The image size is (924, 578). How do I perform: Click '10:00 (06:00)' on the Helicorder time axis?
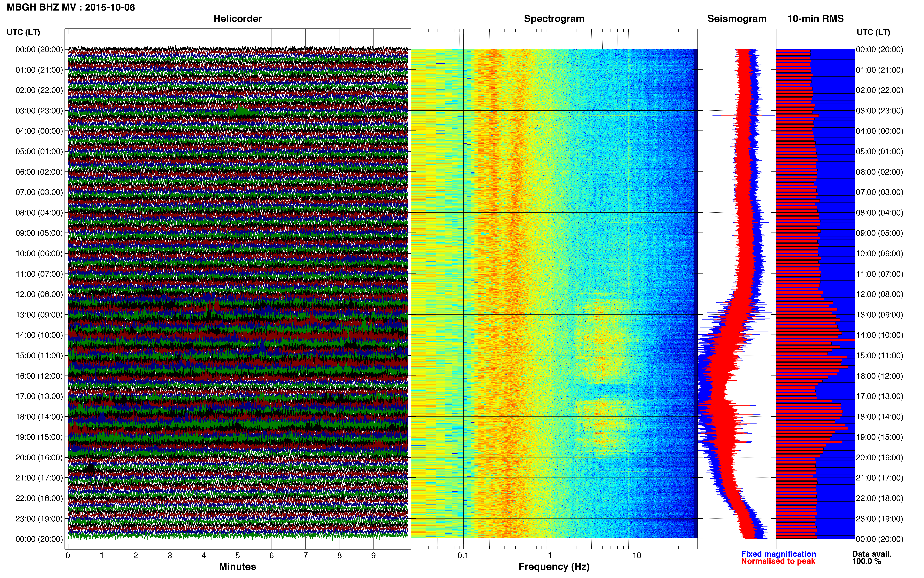[39, 253]
